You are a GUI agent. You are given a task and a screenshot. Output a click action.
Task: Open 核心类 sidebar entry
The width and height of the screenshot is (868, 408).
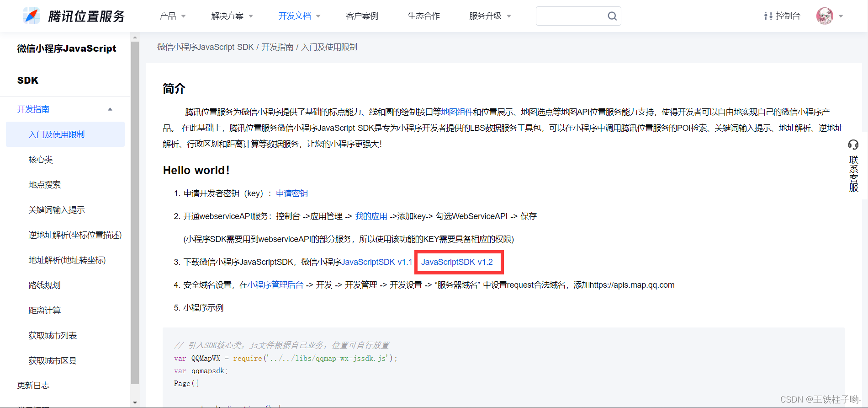pyautogui.click(x=41, y=160)
